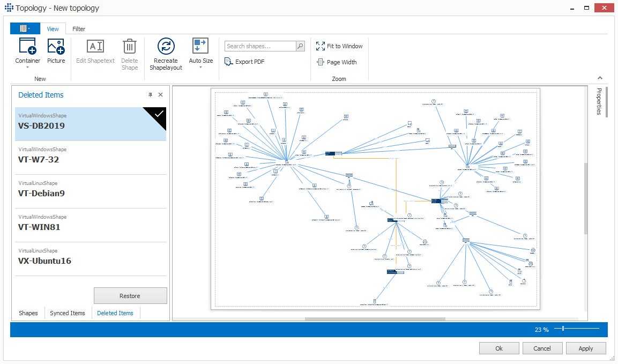Viewport: 618px width, 364px height.
Task: Pin the Deleted Items panel
Action: click(x=150, y=95)
